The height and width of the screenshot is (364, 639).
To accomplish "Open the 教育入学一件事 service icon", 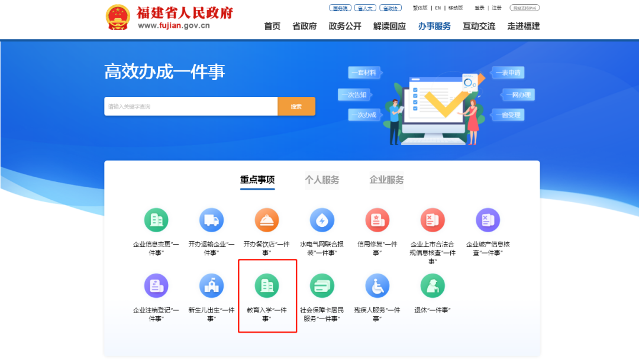I will (x=267, y=285).
